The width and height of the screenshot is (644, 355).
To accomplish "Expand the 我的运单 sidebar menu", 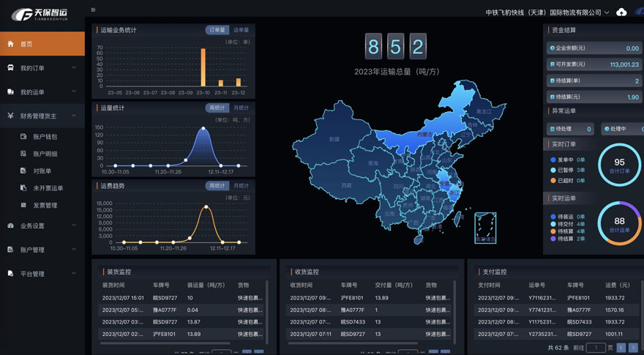I will point(42,92).
